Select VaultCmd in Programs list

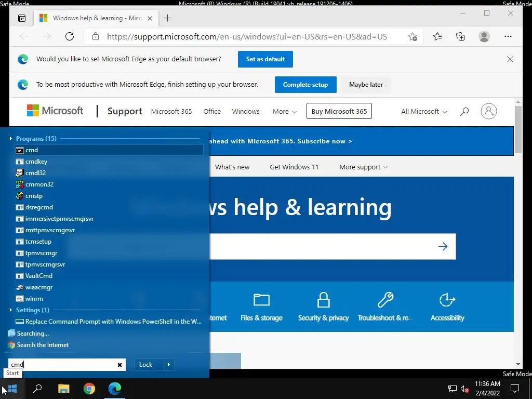pyautogui.click(x=109, y=276)
